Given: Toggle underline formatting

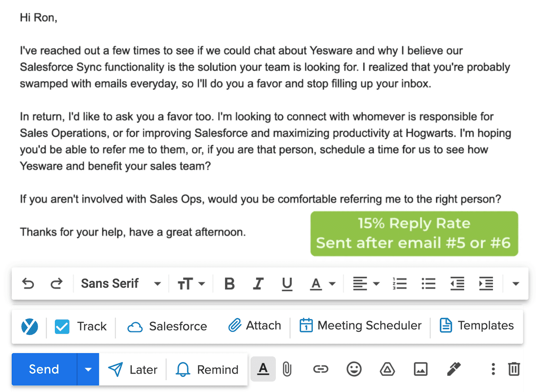Looking at the screenshot, I should pos(287,284).
